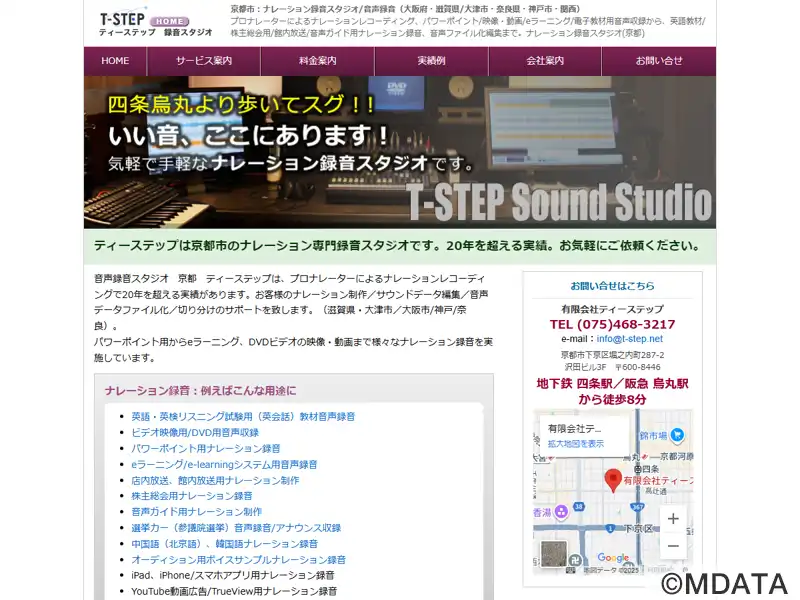The image size is (800, 600).
Task: Open the パワーポイント用ナレーション録音 link
Action: click(x=206, y=448)
